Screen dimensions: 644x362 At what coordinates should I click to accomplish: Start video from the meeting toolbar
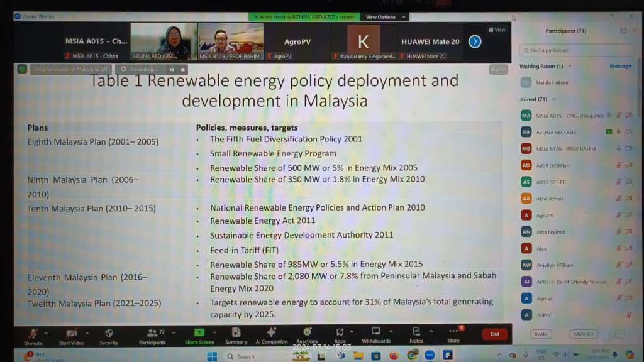tap(72, 333)
